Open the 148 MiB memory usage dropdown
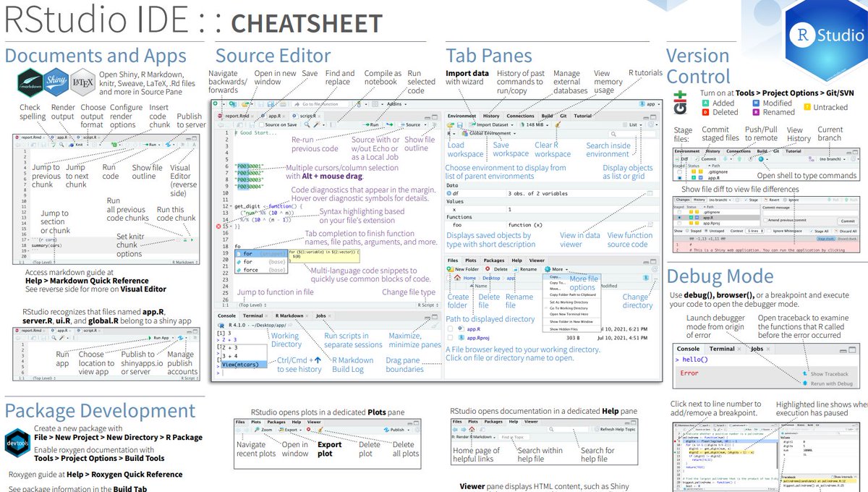Viewport: 868px width, 492px height. click(535, 124)
